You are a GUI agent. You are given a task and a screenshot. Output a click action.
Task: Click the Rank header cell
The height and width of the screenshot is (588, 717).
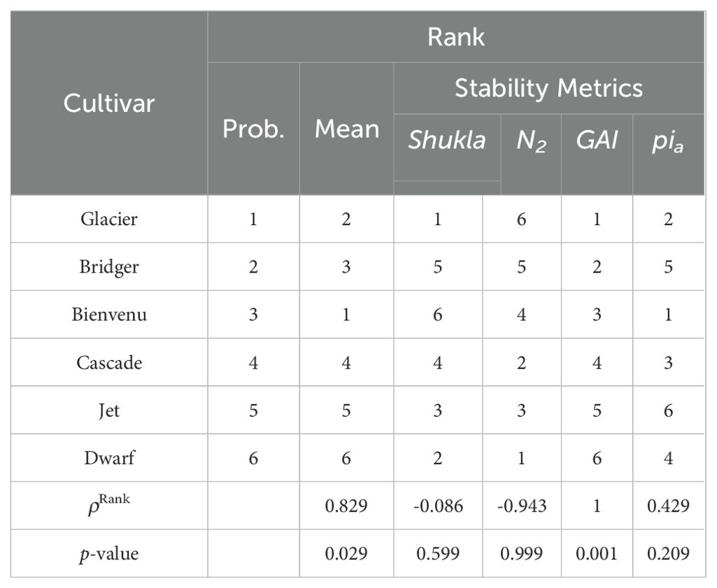(x=456, y=37)
